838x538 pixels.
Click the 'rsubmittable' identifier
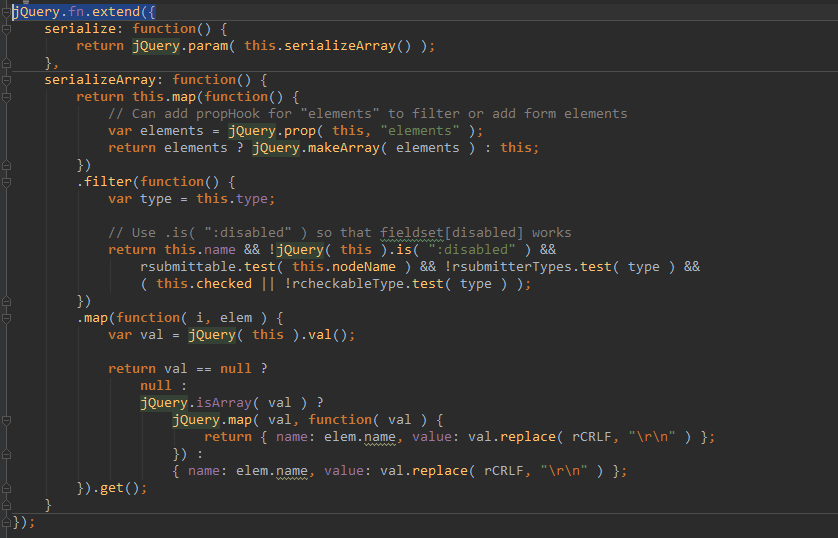(x=188, y=267)
